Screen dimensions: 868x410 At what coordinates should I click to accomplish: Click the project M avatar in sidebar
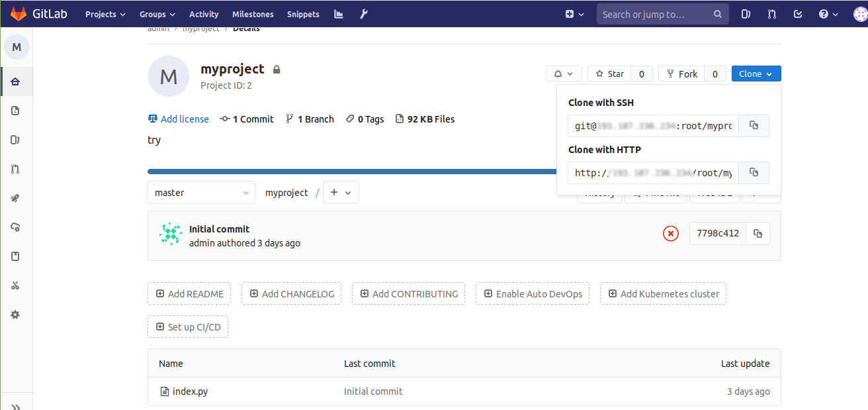click(17, 47)
